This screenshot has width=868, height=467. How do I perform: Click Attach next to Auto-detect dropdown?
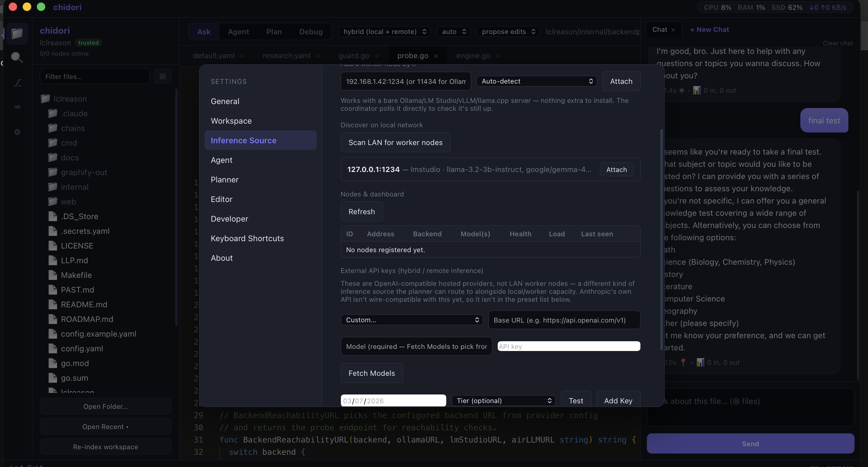click(x=621, y=81)
